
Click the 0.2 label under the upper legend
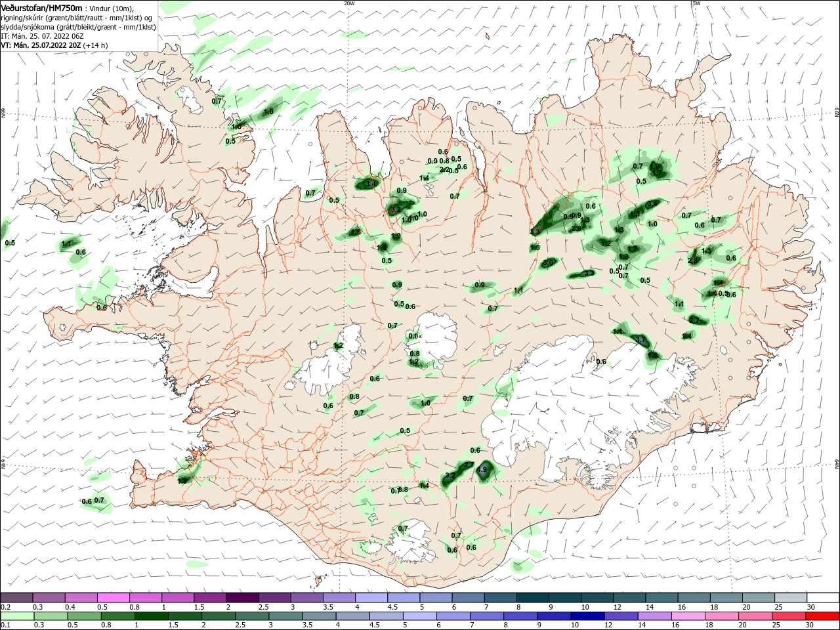[5, 607]
